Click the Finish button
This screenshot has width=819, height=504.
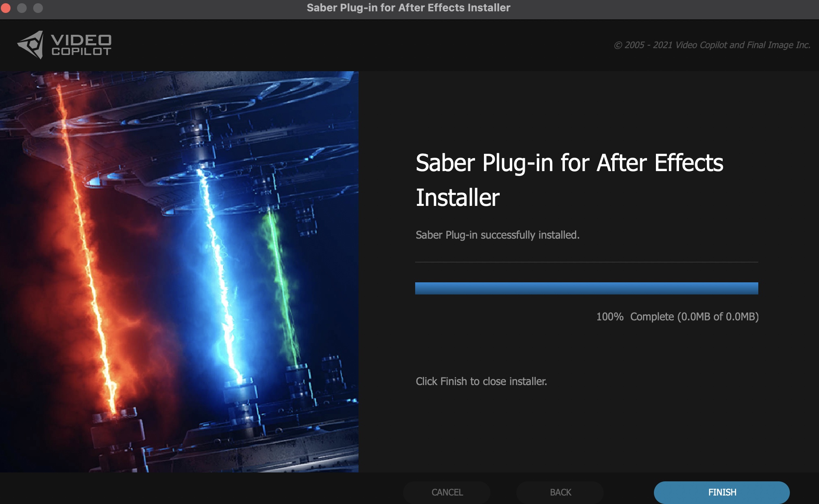[721, 492]
